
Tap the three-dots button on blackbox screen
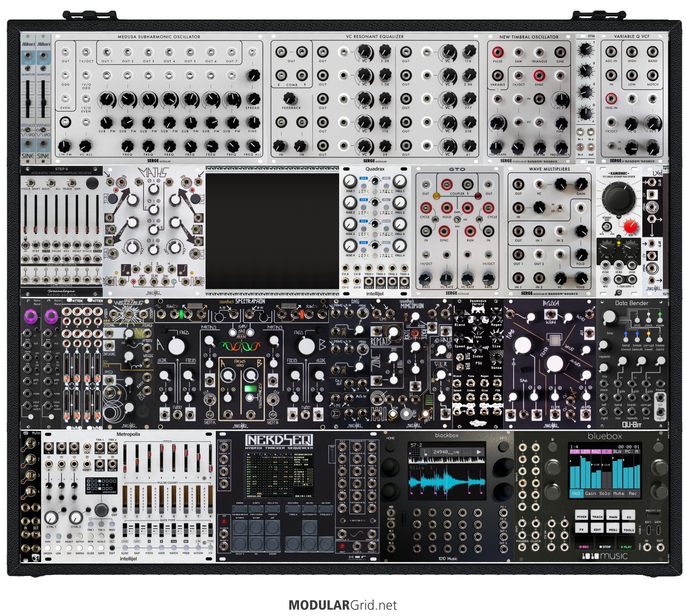pyautogui.click(x=466, y=452)
